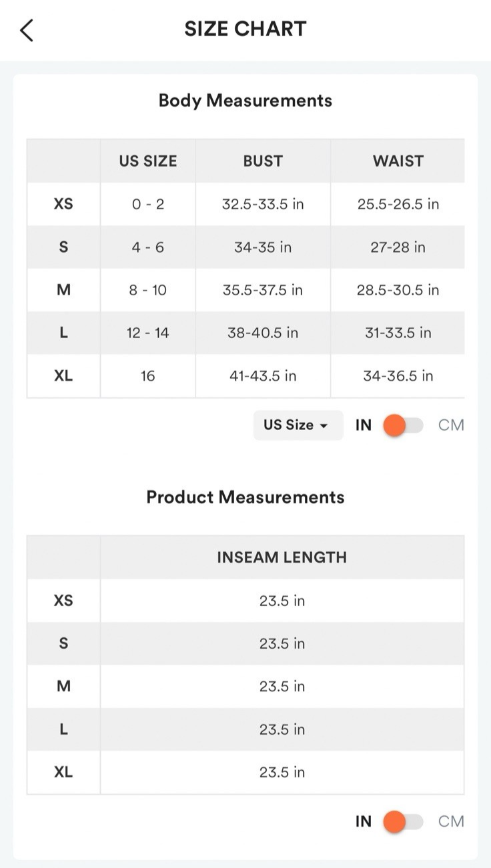
Task: Select the XS row in Body Measurements
Action: [63, 204]
